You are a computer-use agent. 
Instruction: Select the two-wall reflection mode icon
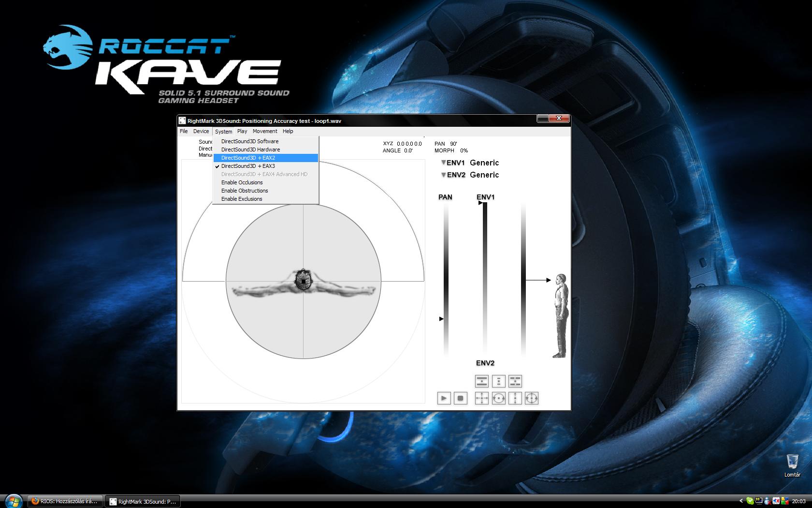(x=482, y=381)
